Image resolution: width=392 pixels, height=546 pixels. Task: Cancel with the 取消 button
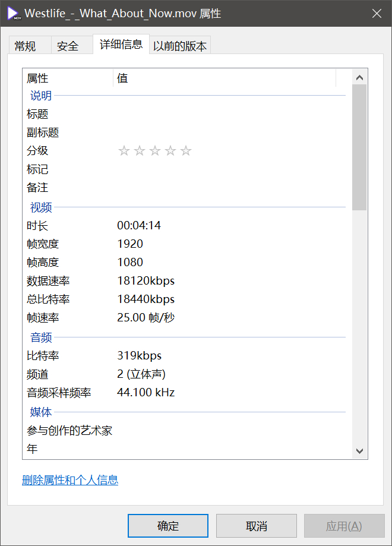point(257,526)
